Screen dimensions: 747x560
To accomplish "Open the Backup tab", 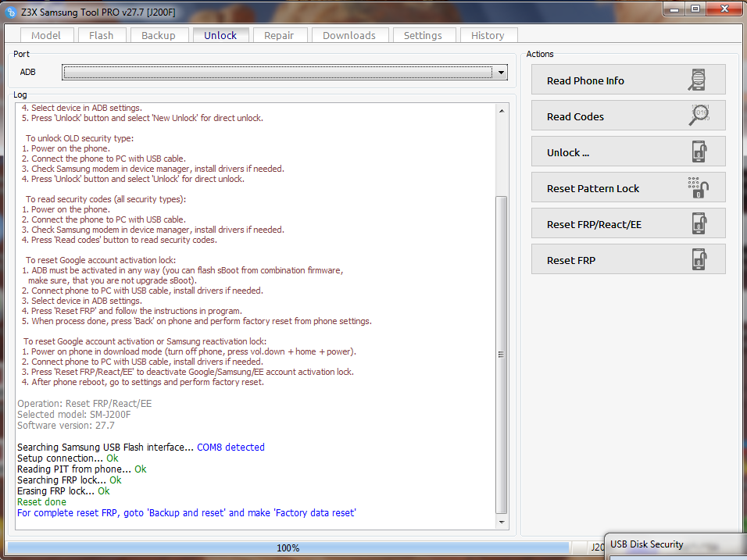I will (158, 35).
